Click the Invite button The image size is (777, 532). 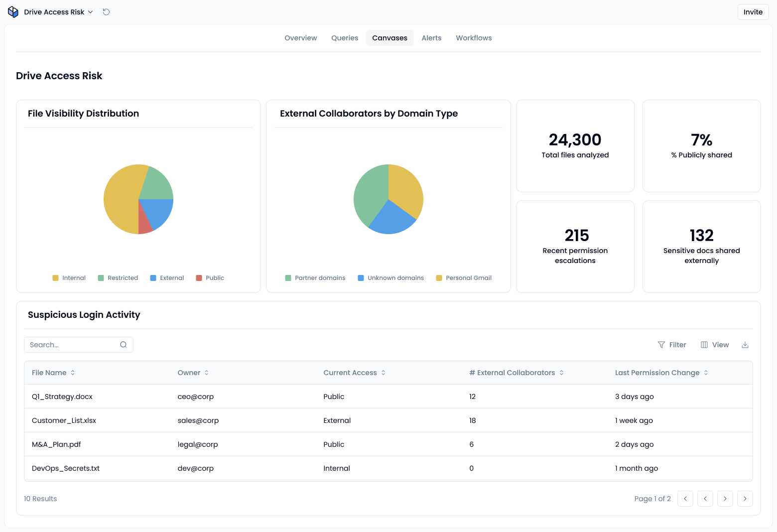(753, 12)
